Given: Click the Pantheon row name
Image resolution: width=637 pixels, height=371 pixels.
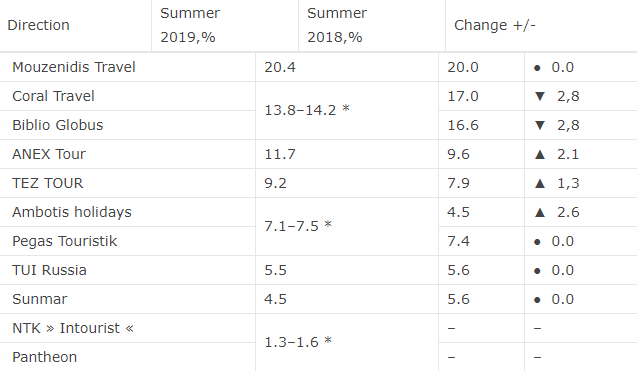Looking at the screenshot, I should click(x=44, y=357).
